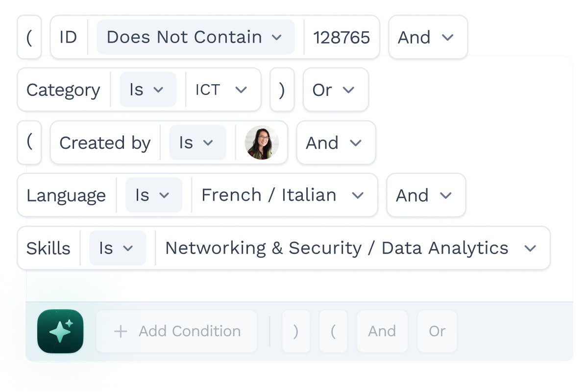This screenshot has width=588, height=392.
Task: Click the closing parenthesis after Category condition
Action: coord(282,90)
